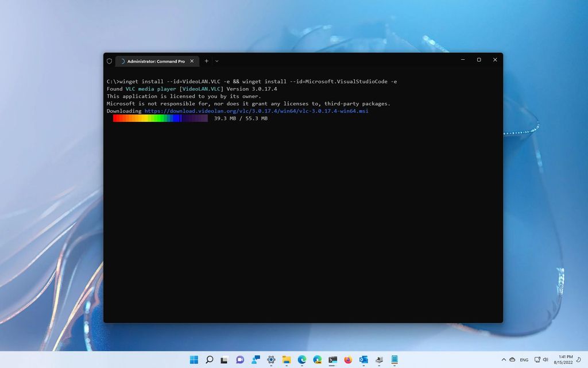This screenshot has height=368, width=588.
Task: Click the shield icon in Terminal title bar
Action: click(x=109, y=61)
